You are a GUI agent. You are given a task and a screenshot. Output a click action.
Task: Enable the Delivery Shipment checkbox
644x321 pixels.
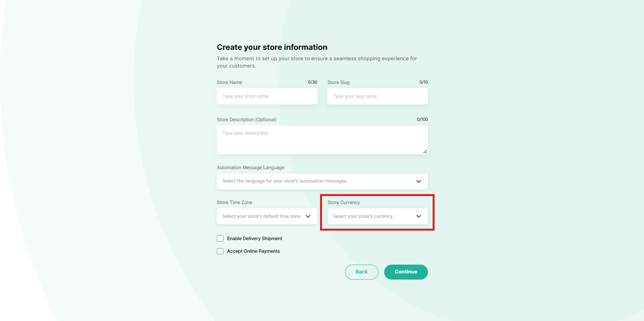coord(220,239)
